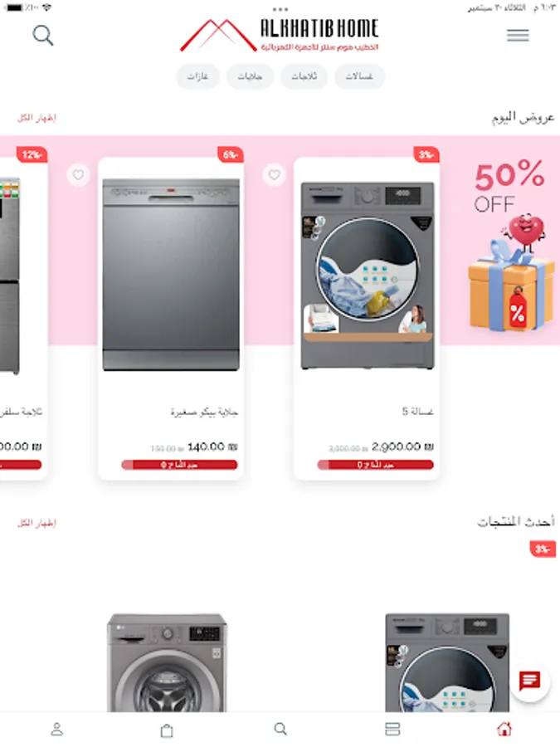Select the جلايات category chip
560x747 pixels.
coord(250,76)
